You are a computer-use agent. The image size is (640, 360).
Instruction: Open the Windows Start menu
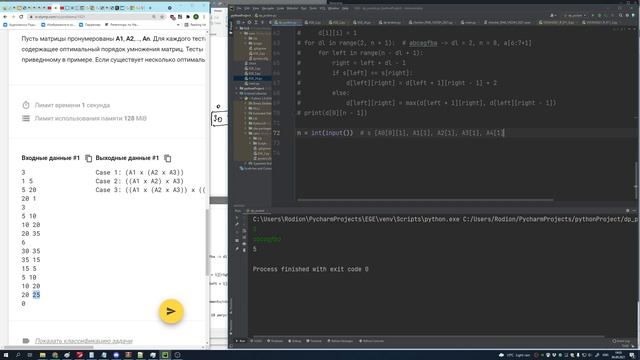(5, 355)
